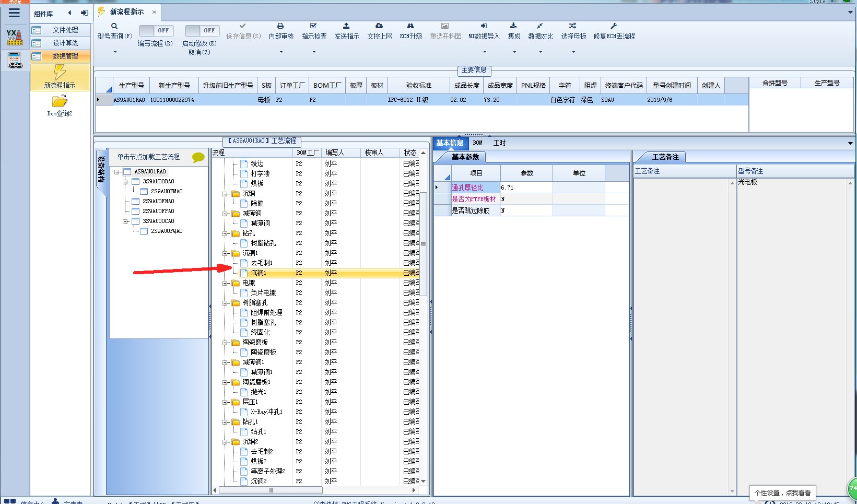This screenshot has height=504, width=857.
Task: Toggle 启动修改(E) OFF switch
Action: (203, 31)
